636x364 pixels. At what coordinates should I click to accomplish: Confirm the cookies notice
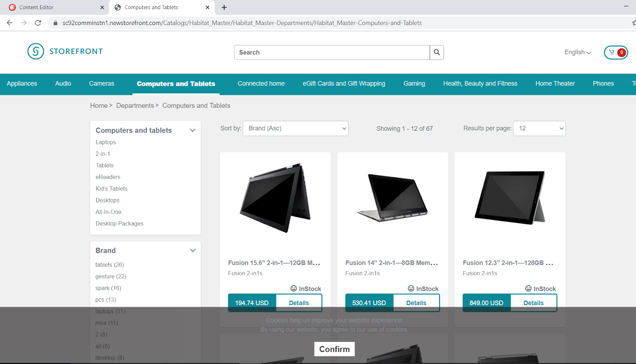pos(334,349)
